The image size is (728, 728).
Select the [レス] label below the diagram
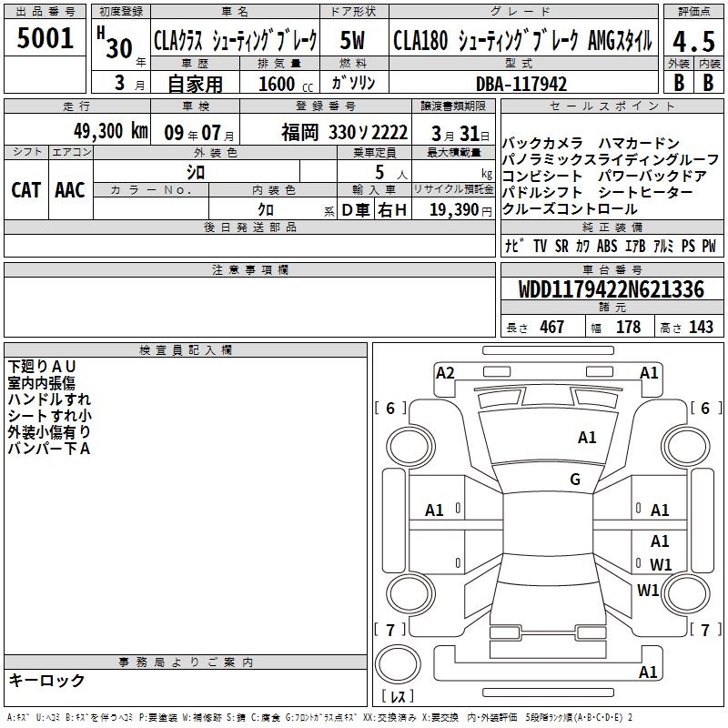397,697
